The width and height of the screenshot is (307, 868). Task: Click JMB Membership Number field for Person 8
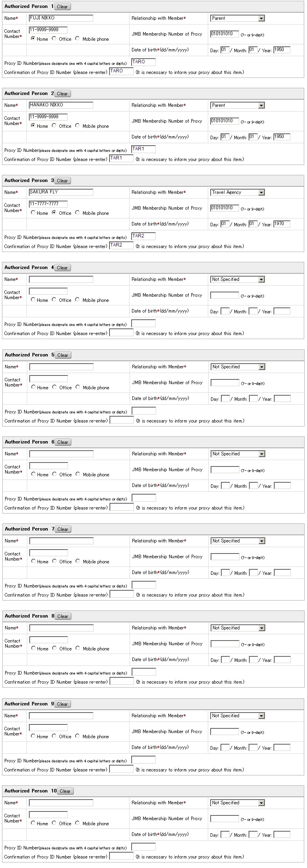point(225,644)
